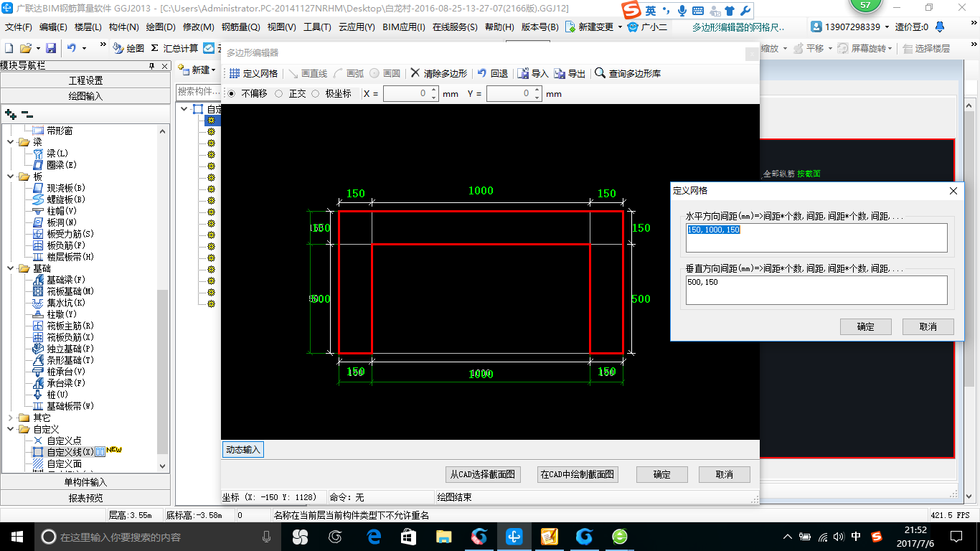This screenshot has height=551, width=980.
Task: Open BIM应用(I) menu
Action: [x=404, y=27]
